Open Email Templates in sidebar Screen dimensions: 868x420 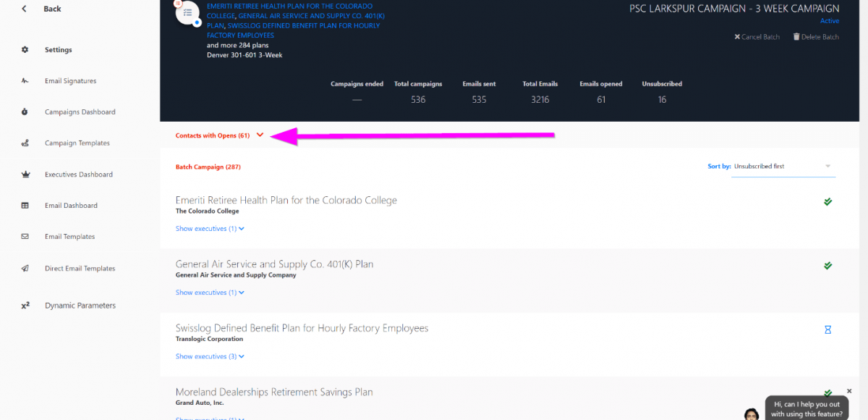coord(69,237)
